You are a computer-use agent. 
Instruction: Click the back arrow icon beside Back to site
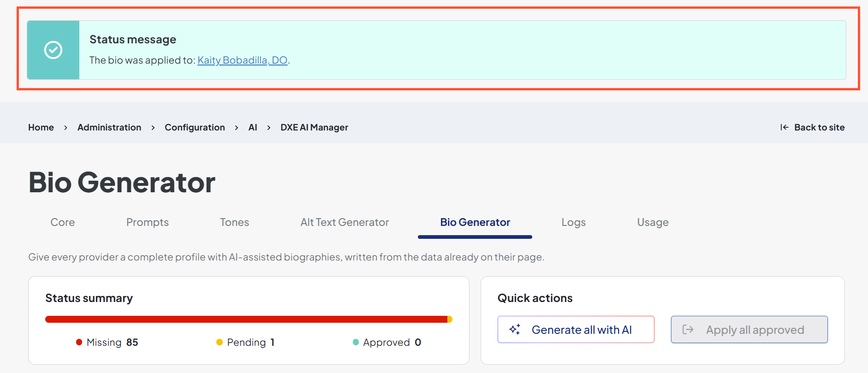(784, 127)
